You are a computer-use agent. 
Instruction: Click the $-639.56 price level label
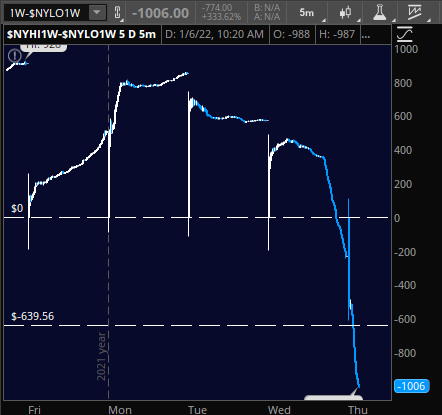[x=33, y=316]
